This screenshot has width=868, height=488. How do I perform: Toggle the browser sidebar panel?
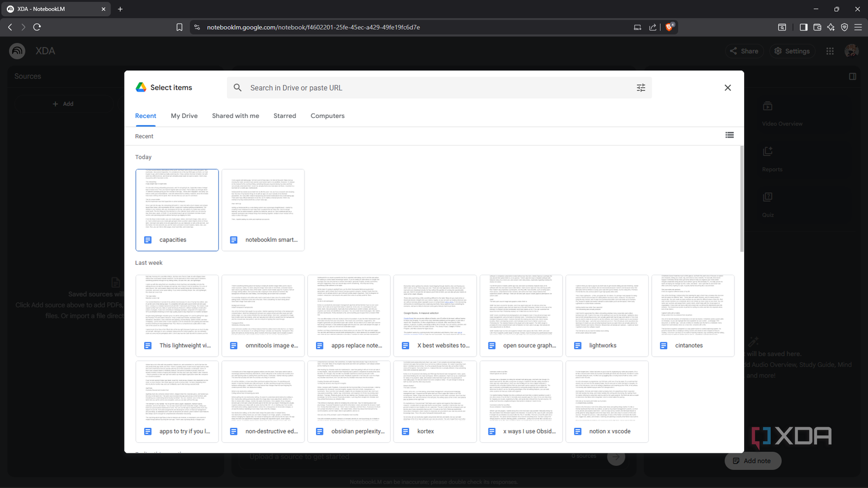click(x=803, y=27)
